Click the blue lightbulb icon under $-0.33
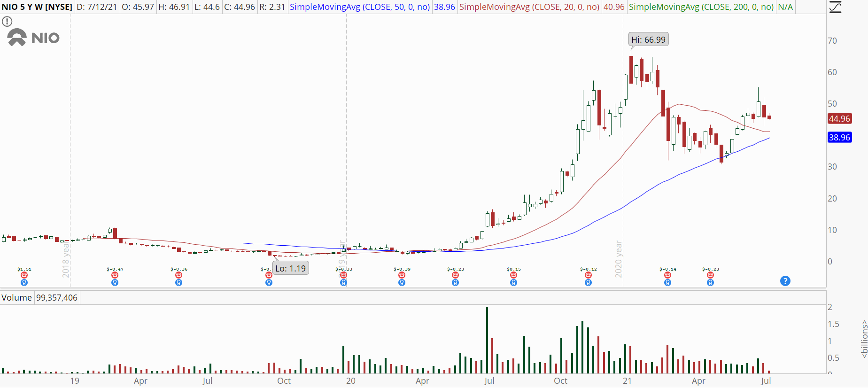This screenshot has width=868, height=388. [343, 282]
